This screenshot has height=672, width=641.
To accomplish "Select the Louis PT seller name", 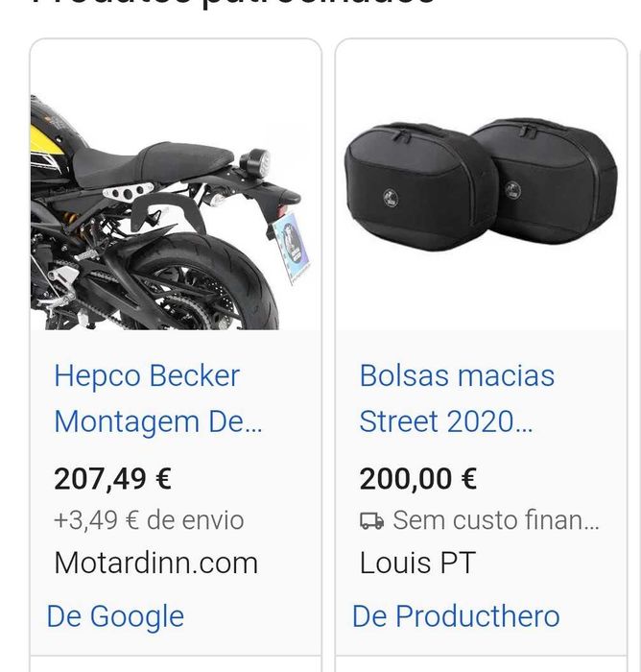I will [417, 563].
